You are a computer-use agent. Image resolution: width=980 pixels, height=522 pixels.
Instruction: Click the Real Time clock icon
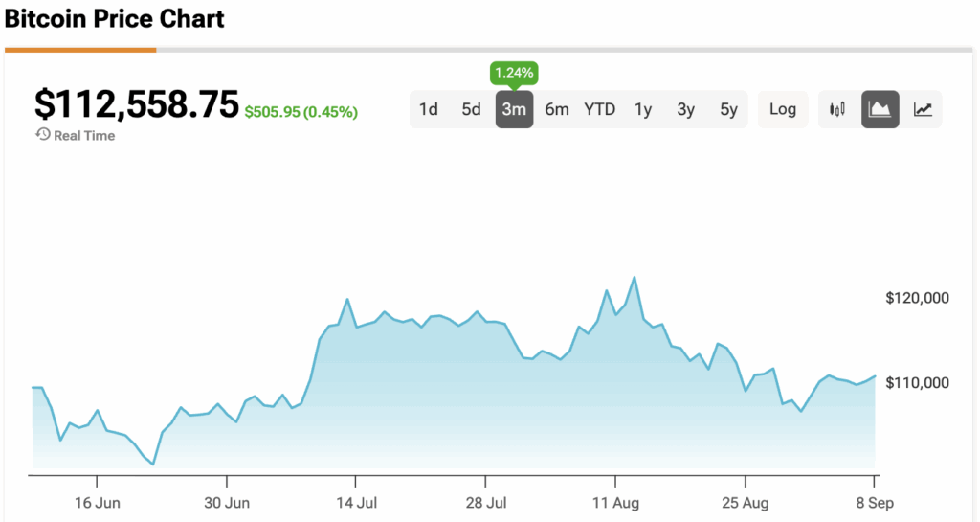[x=42, y=135]
